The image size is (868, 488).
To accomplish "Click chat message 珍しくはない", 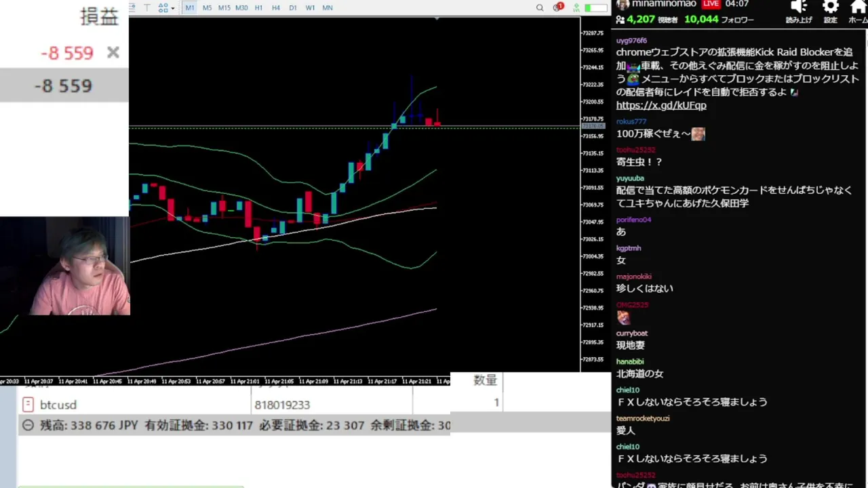I will [644, 288].
